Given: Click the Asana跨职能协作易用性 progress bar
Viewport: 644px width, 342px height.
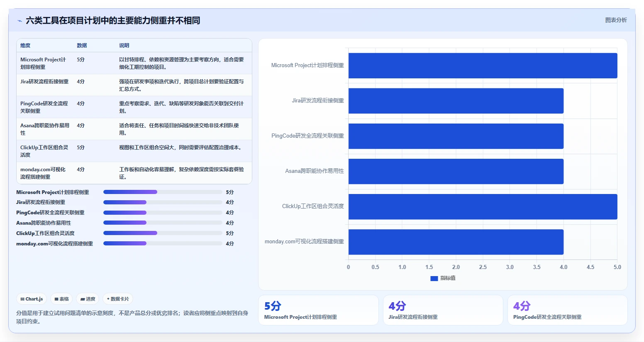Looking at the screenshot, I should click(163, 223).
